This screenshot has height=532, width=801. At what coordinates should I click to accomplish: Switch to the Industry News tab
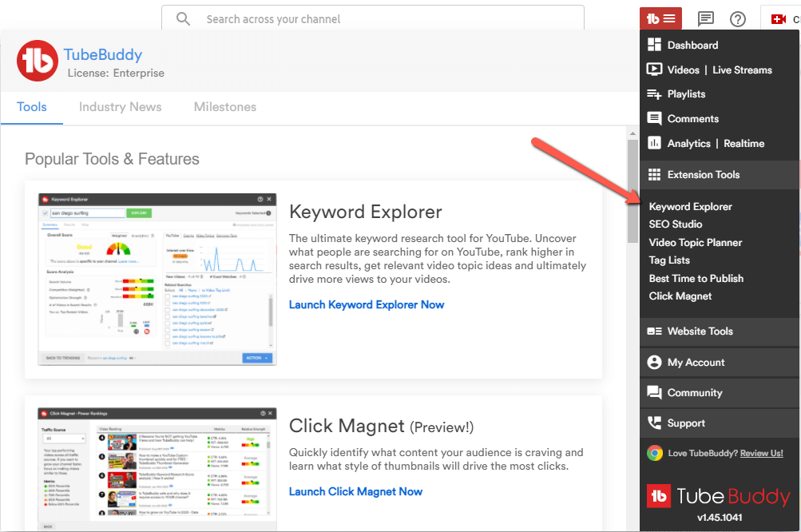tap(120, 107)
